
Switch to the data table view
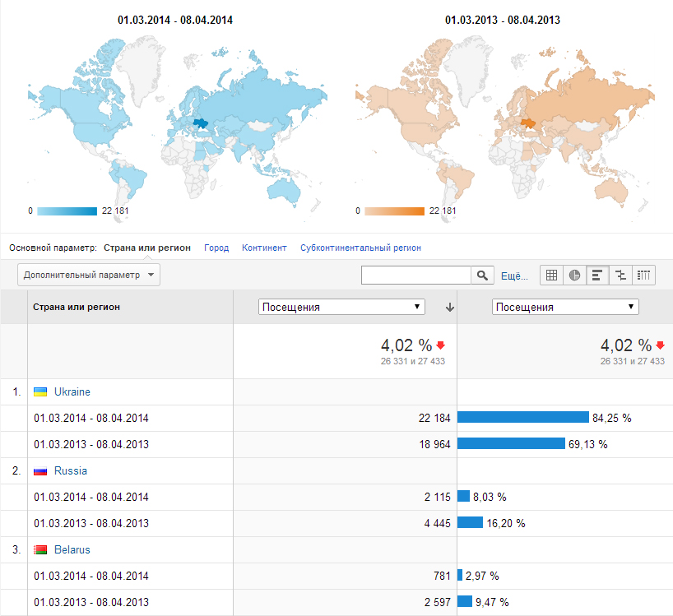coord(551,276)
